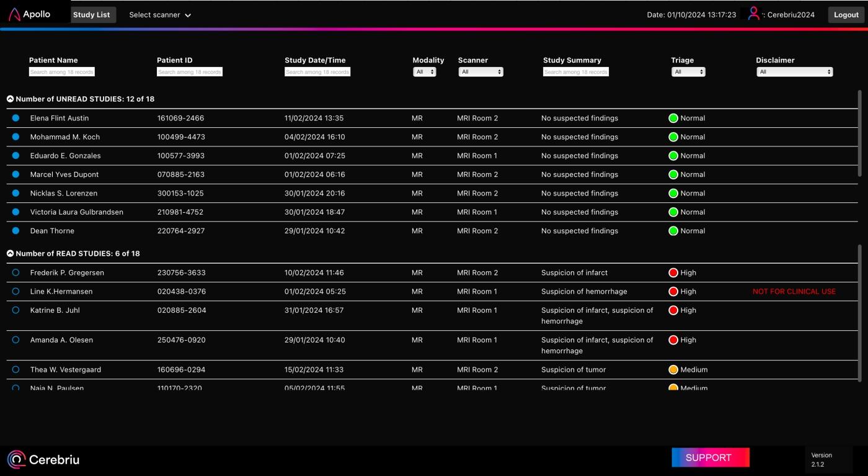Toggle the unread marker for Mohammad M. Koch
Image resolution: width=868 pixels, height=476 pixels.
15,137
